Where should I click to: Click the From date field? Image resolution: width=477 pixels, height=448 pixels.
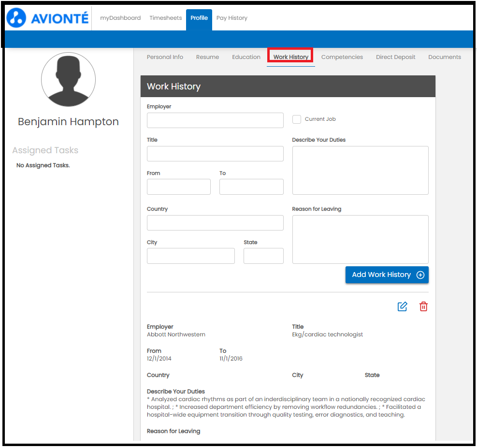tap(178, 187)
